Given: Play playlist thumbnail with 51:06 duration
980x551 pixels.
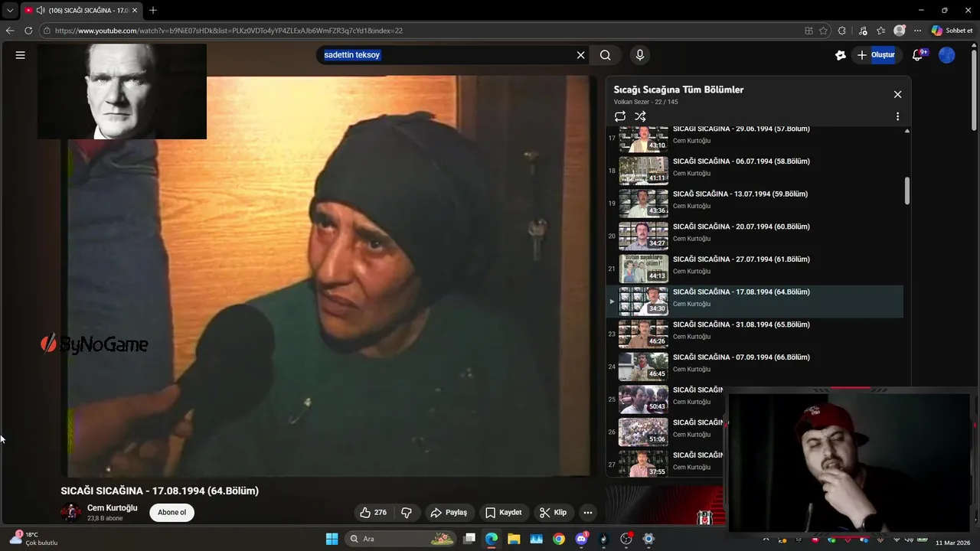Looking at the screenshot, I should [643, 432].
